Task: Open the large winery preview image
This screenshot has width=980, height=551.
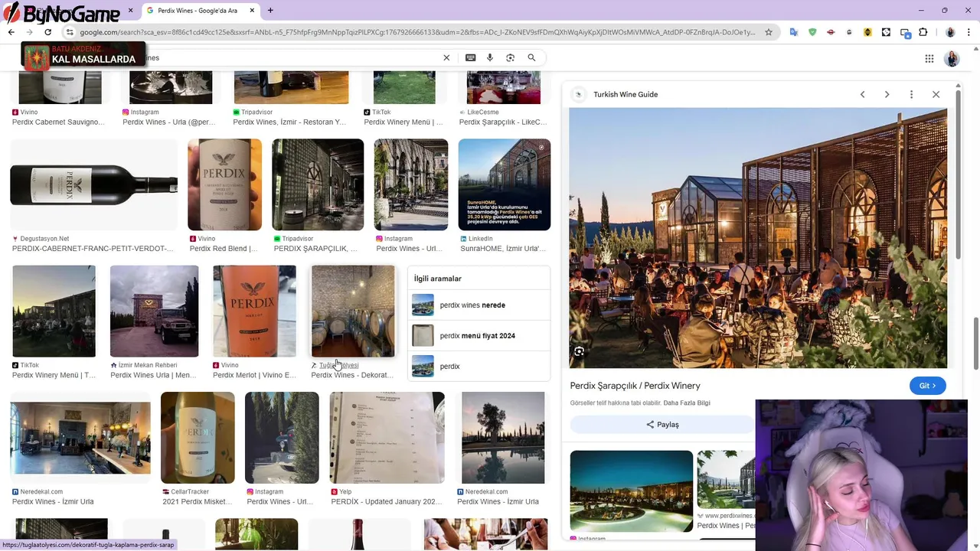Action: pyautogui.click(x=758, y=238)
